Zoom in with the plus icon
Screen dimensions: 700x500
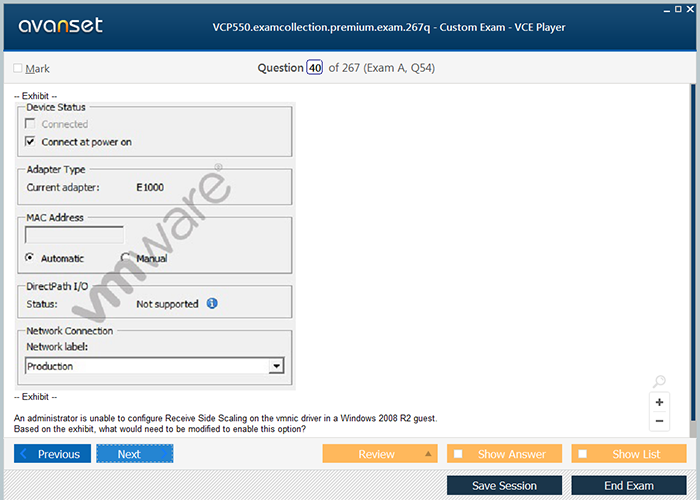pyautogui.click(x=659, y=402)
